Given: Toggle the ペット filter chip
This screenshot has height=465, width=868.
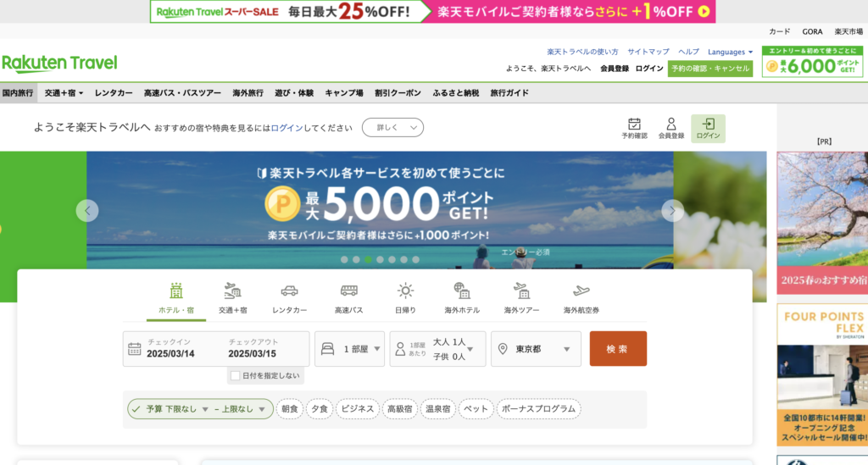Looking at the screenshot, I should 476,409.
